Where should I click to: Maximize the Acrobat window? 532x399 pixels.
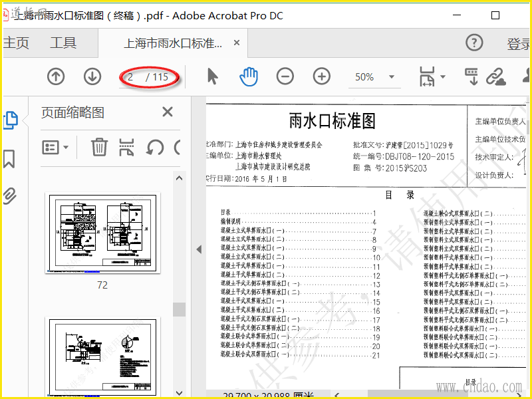click(495, 15)
